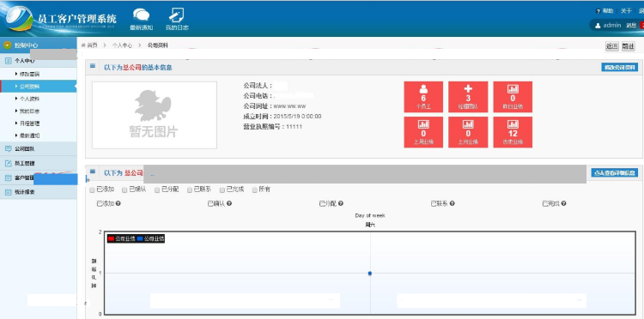This screenshot has width=644, height=319.
Task: Click the admin user icon
Action: click(598, 25)
